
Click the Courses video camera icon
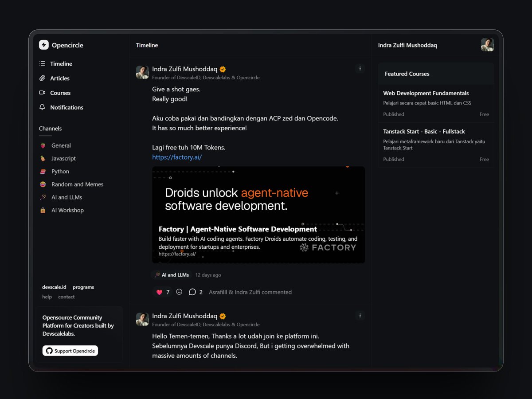[42, 93]
